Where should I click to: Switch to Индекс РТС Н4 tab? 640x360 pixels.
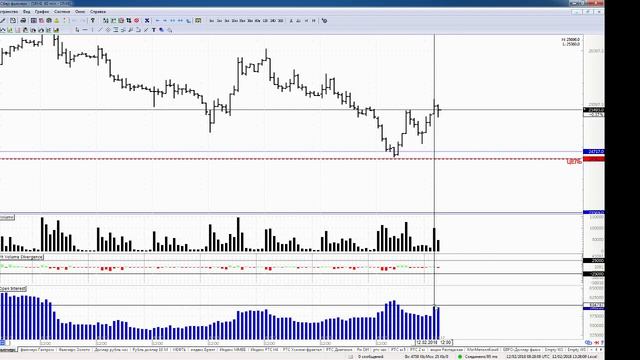pyautogui.click(x=264, y=350)
